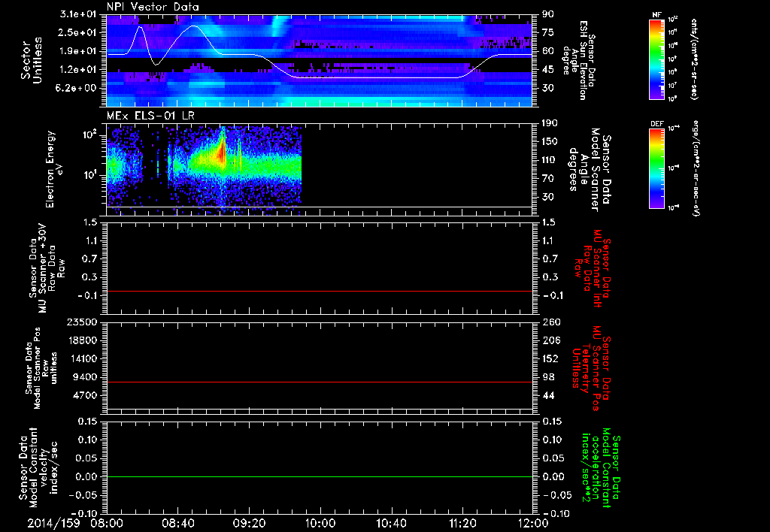The image size is (770, 532).
Task: Click the red line in MU Scanner +30V panel
Action: click(320, 292)
